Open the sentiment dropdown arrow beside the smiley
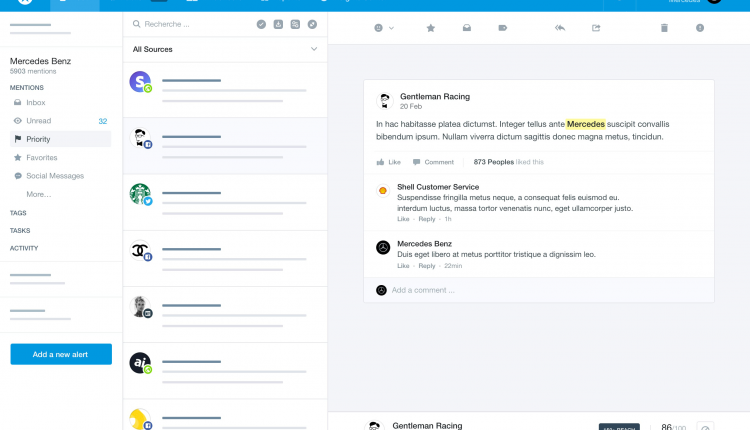Screen dimensions: 750x430 click(x=391, y=28)
